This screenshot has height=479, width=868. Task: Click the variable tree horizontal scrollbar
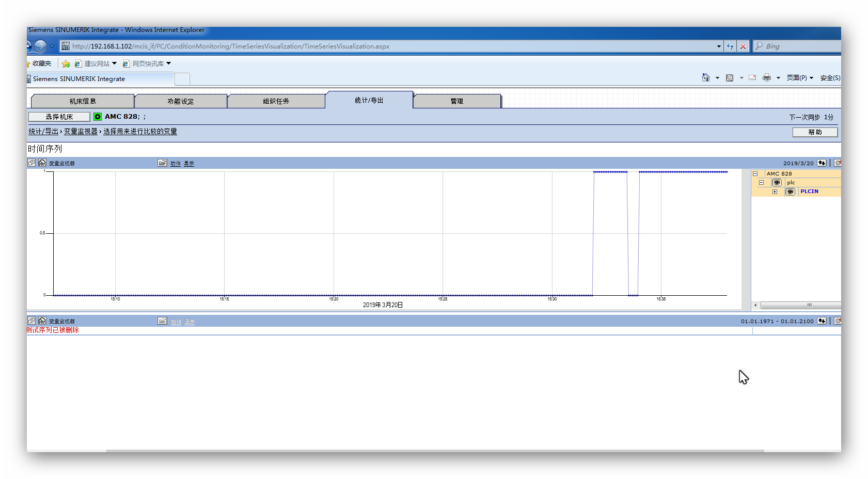tap(800, 305)
